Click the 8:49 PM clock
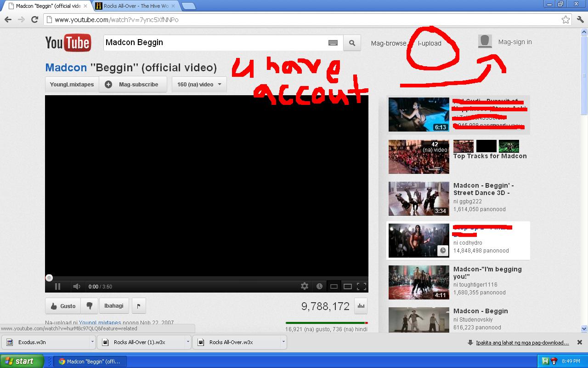588x368 pixels. point(571,362)
